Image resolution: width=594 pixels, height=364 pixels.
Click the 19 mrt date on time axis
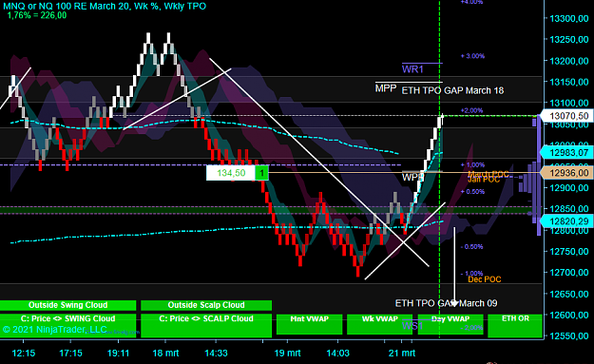coord(287,354)
